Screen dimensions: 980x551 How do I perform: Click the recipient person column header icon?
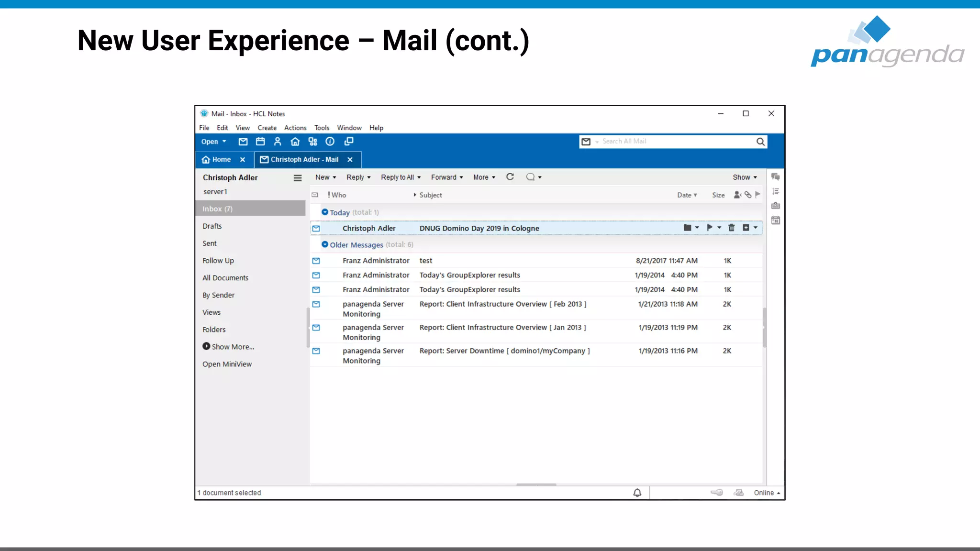click(x=738, y=195)
